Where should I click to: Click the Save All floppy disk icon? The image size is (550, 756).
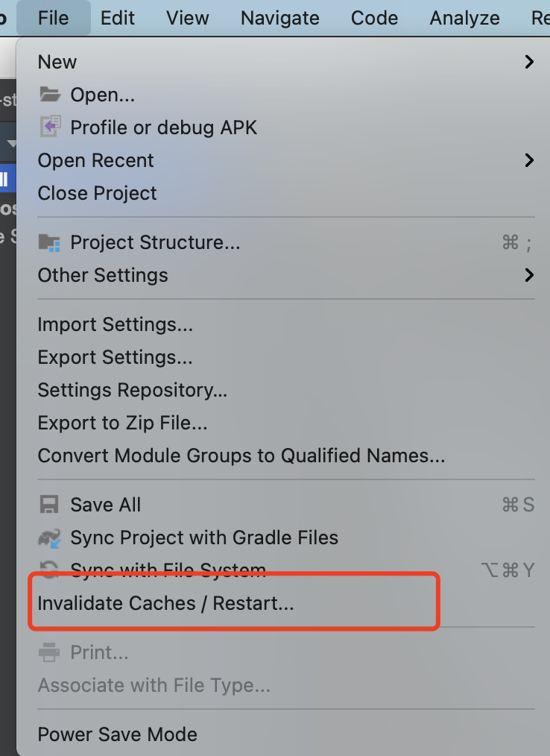(49, 505)
